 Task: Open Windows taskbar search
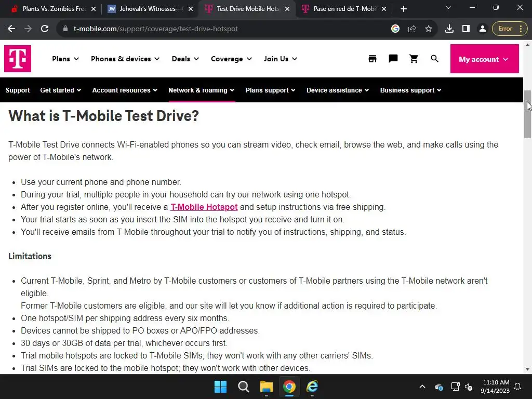243,387
